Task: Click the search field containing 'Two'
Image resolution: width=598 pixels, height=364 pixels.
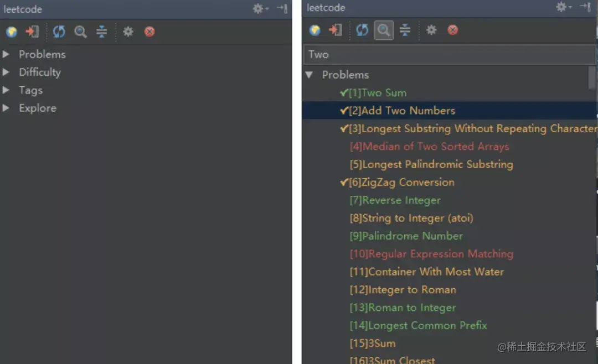Action: (x=449, y=55)
